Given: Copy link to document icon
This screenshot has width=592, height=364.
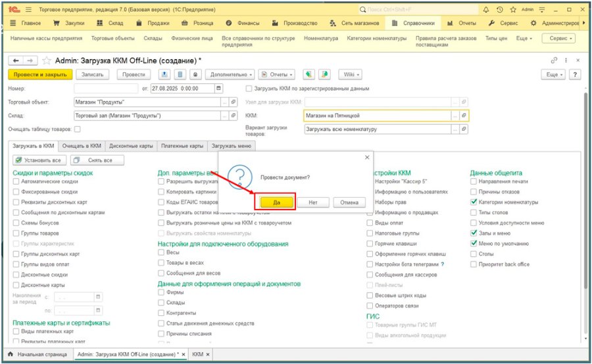Looking at the screenshot, I should click(554, 60).
